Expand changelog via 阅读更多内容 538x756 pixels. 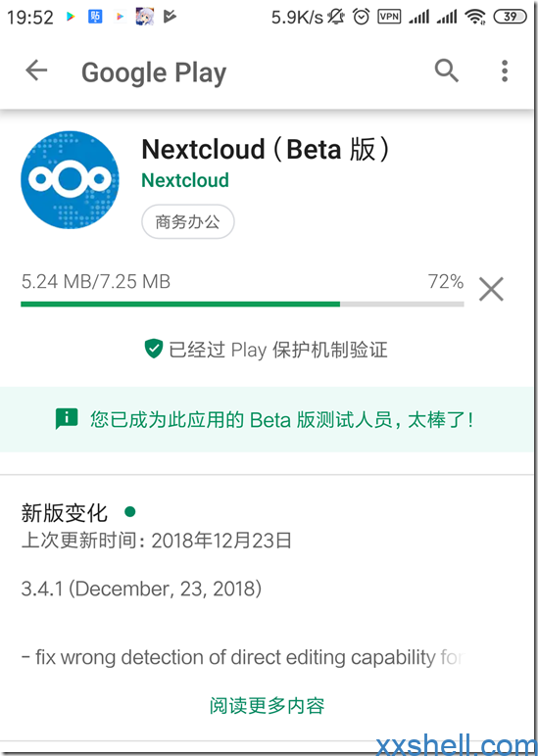click(267, 706)
